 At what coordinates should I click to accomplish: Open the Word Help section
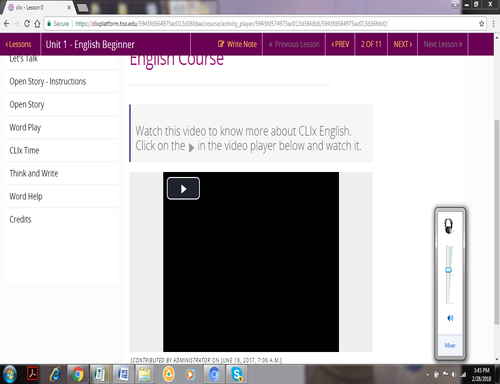point(62,196)
